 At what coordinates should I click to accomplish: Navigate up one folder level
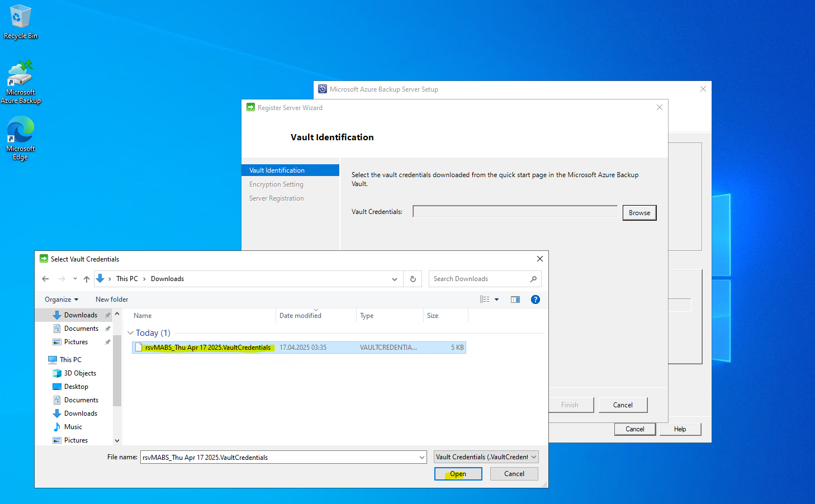87,279
